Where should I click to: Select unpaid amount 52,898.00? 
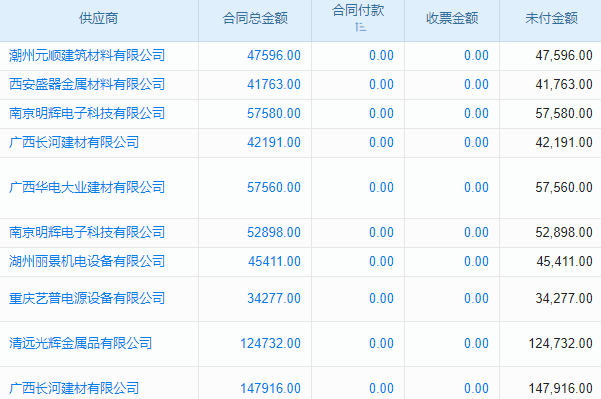564,232
